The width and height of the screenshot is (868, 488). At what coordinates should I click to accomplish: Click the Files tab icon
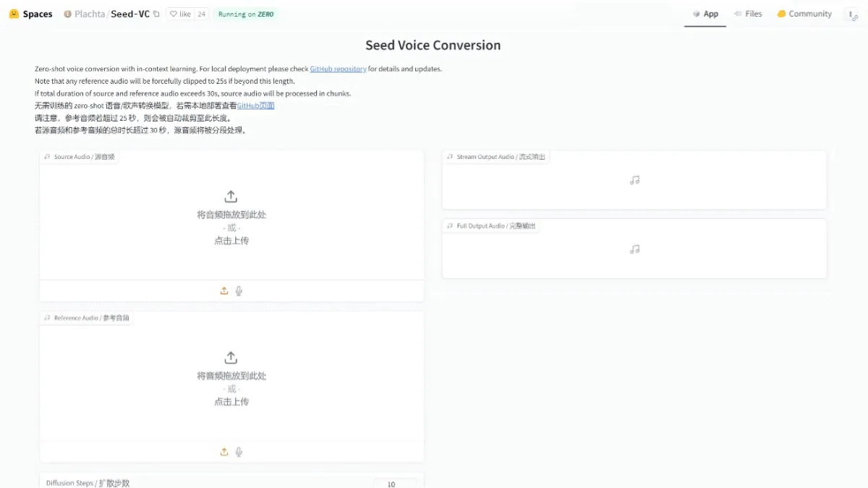(x=738, y=14)
